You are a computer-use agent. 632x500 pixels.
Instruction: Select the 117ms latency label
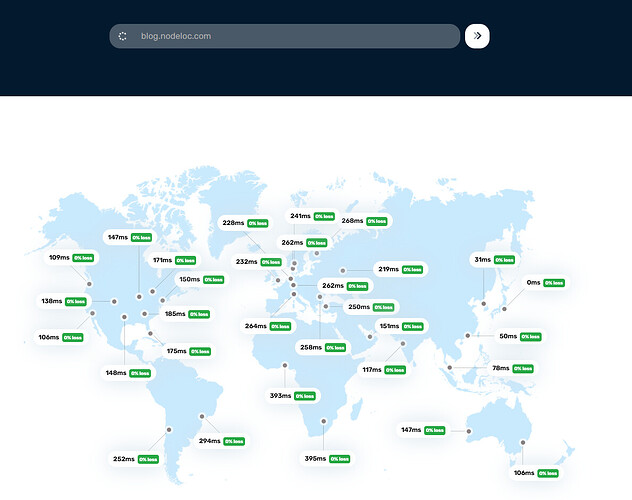[372, 369]
